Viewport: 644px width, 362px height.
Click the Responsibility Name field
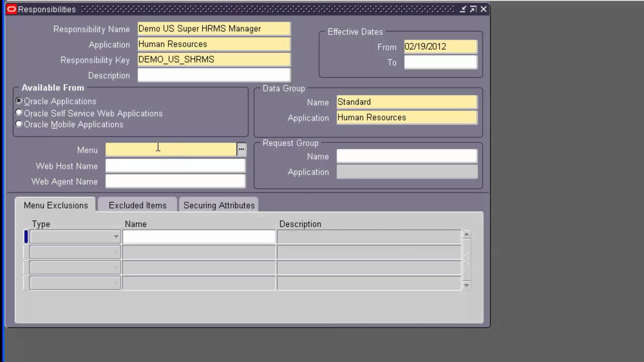pos(213,29)
